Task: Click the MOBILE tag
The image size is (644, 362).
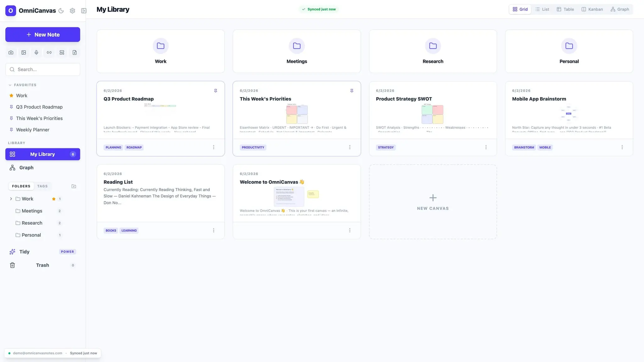Action: (545, 147)
